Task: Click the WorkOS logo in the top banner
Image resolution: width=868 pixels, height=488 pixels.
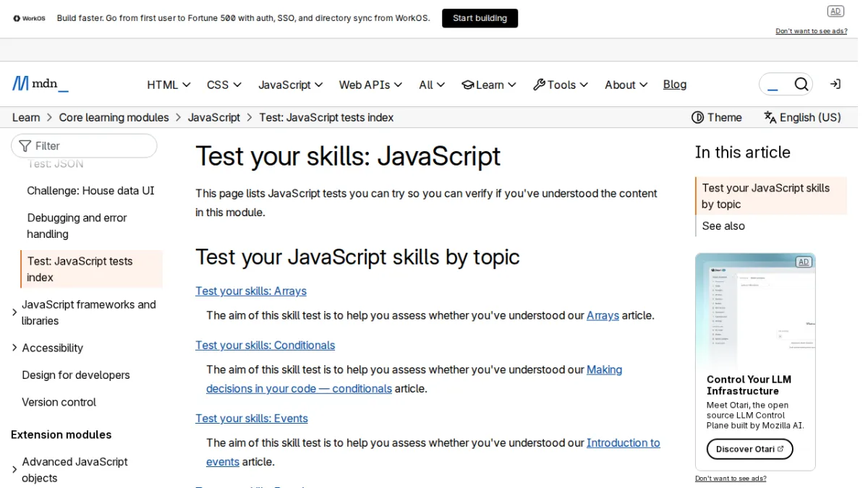Action: [29, 18]
